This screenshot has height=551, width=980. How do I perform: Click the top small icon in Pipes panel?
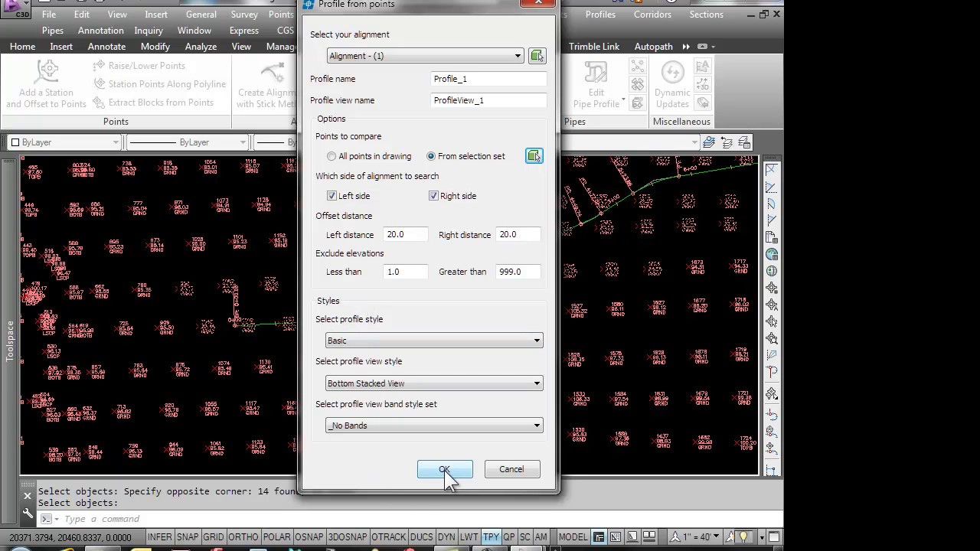637,67
